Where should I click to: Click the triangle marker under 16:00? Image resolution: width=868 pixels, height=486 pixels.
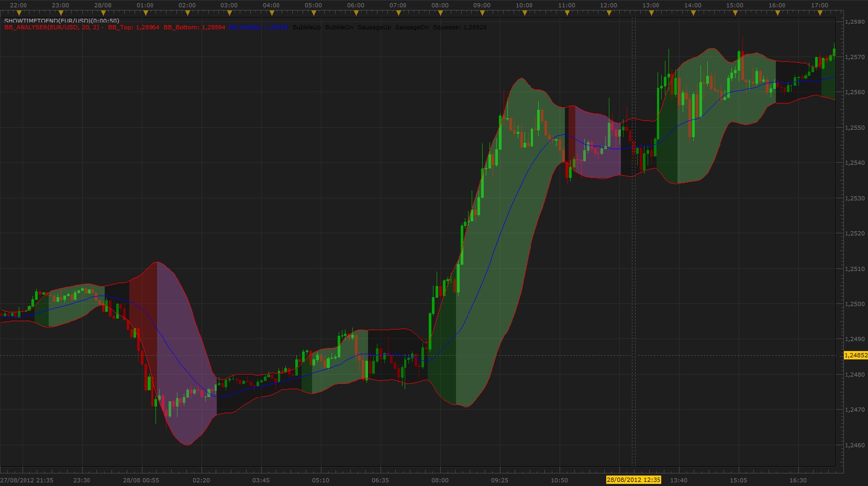point(777,12)
